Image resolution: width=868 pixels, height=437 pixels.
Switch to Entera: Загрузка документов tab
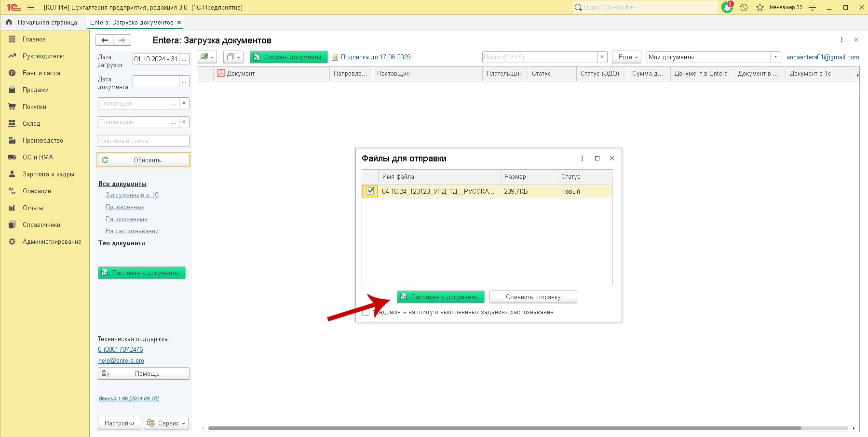131,22
